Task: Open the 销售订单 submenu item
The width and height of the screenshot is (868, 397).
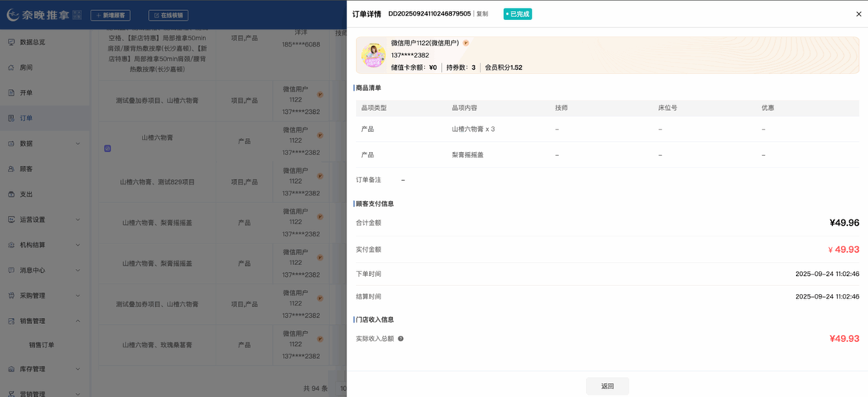Action: (x=42, y=345)
